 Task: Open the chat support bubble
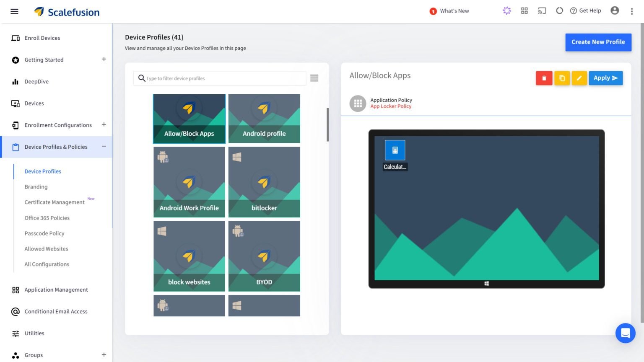[625, 334]
